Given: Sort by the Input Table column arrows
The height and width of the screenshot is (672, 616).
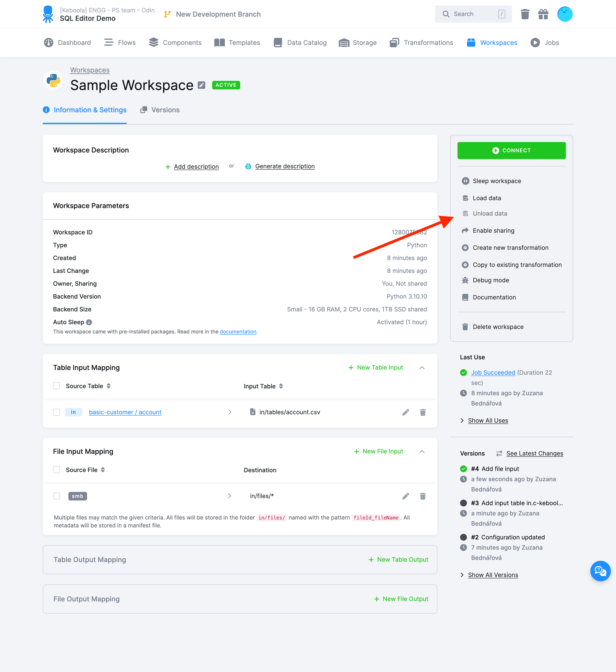Looking at the screenshot, I should pyautogui.click(x=281, y=386).
